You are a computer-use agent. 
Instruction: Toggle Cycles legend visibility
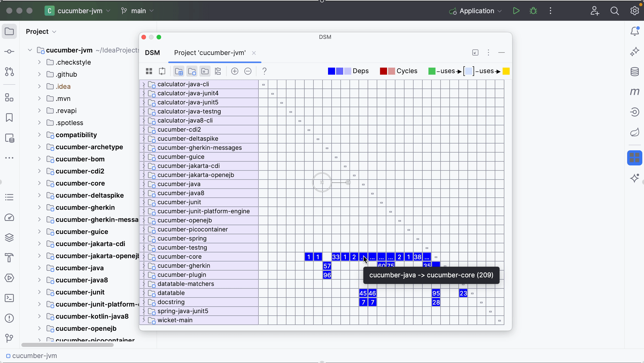tap(406, 71)
